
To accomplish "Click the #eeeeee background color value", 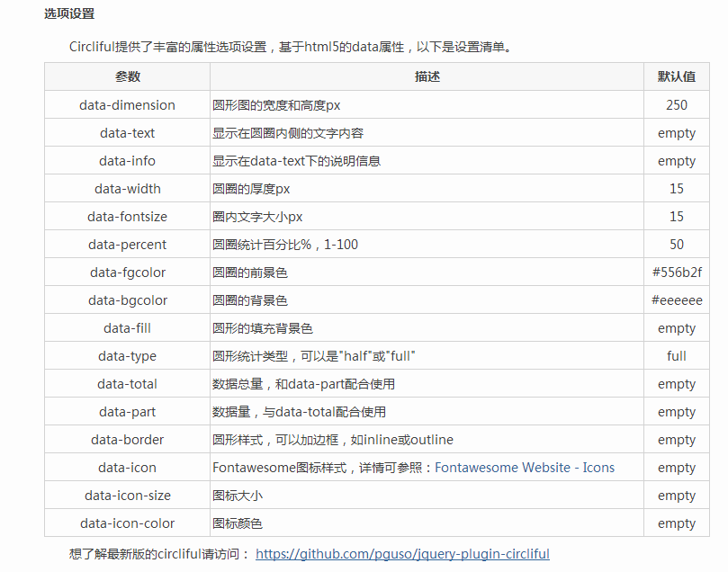I will [677, 300].
